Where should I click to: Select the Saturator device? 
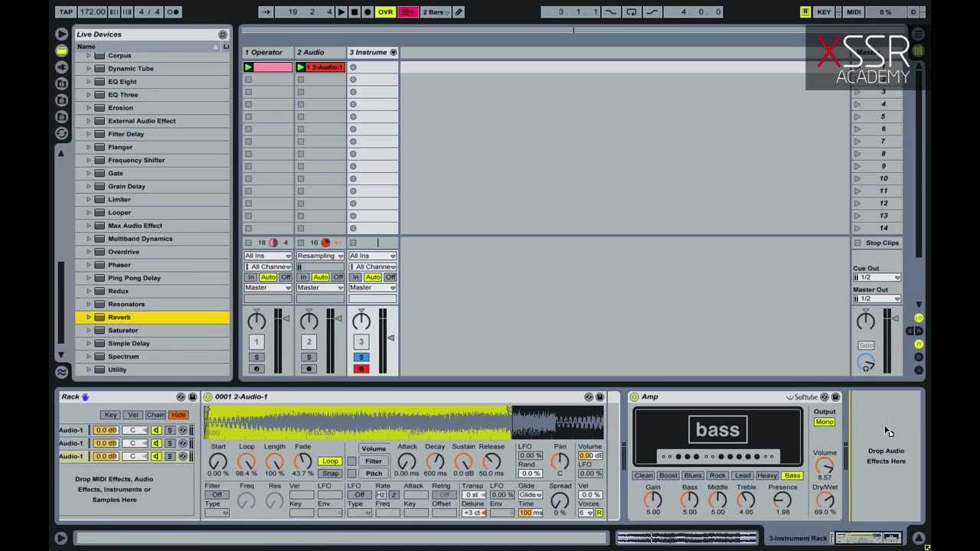pos(122,330)
